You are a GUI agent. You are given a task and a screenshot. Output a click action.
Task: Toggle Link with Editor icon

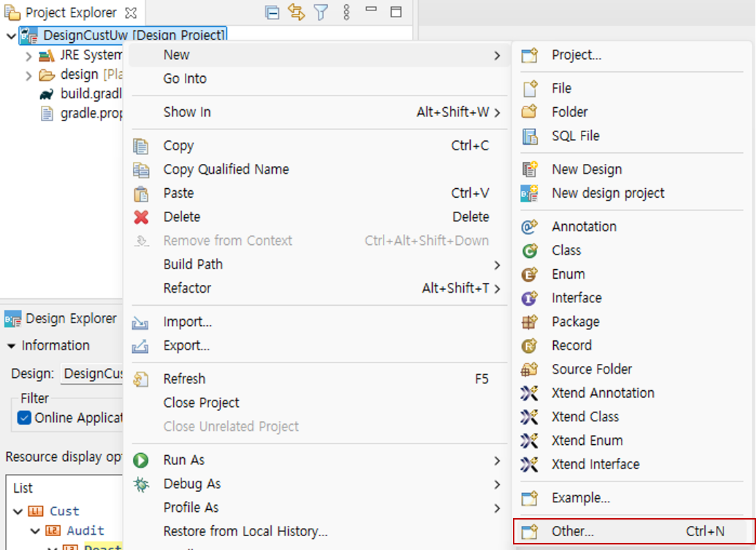(296, 12)
